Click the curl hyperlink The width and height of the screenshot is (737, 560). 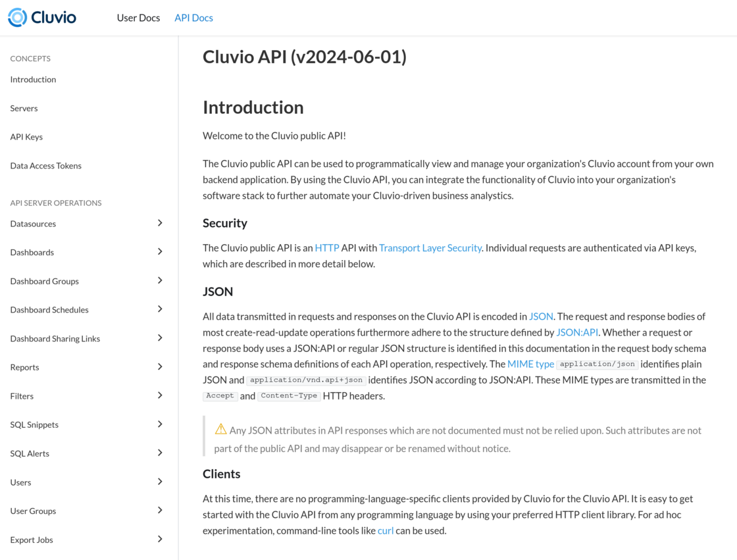385,530
